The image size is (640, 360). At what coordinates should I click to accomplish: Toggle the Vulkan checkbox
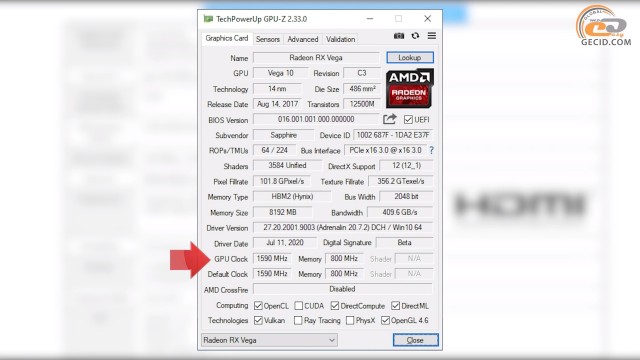258,320
